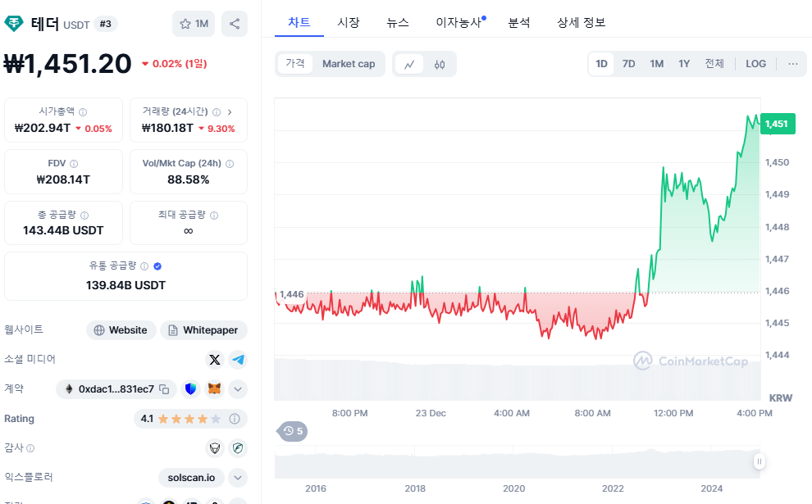Open the 분석 tab

(x=519, y=23)
